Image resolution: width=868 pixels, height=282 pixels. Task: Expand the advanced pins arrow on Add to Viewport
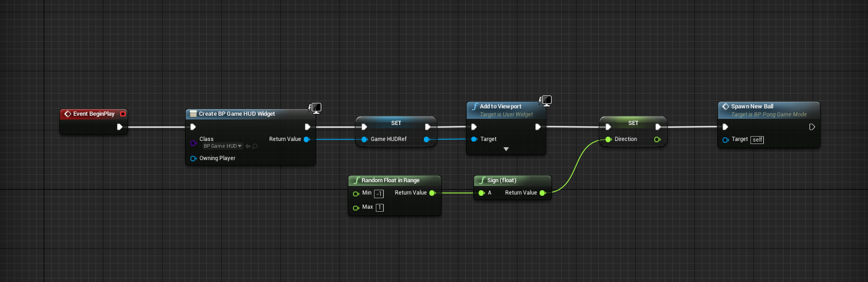coord(506,149)
